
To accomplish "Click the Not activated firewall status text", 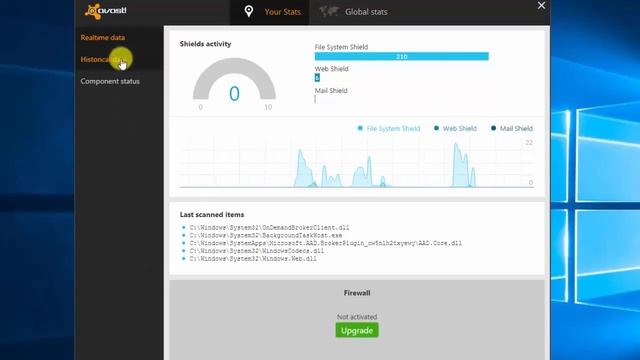I will click(357, 317).
